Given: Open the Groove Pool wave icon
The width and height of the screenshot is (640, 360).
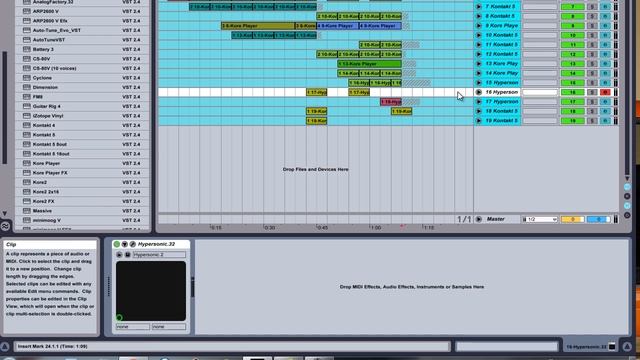Looking at the screenshot, I should click(5, 226).
